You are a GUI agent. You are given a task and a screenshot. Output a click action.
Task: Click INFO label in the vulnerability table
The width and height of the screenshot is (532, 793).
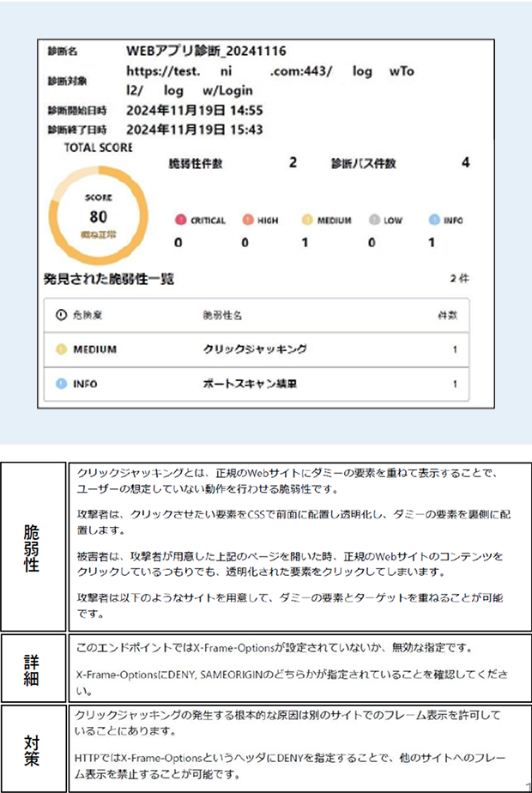85,384
